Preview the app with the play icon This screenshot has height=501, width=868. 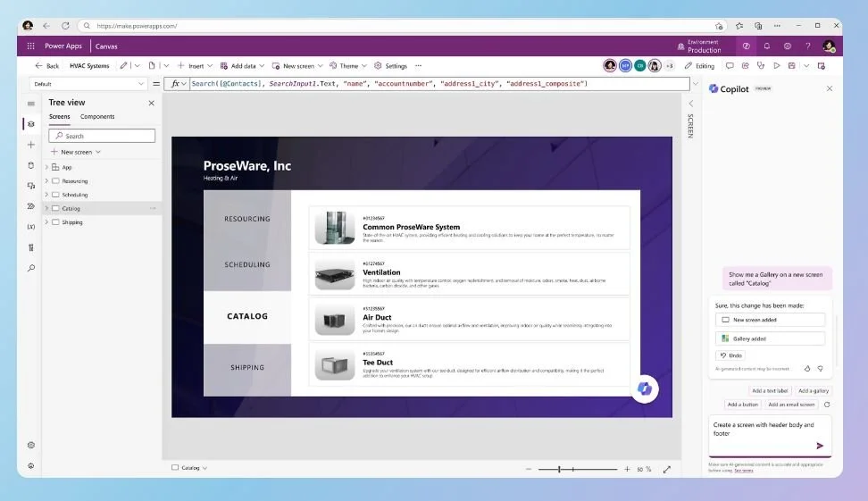click(x=777, y=65)
